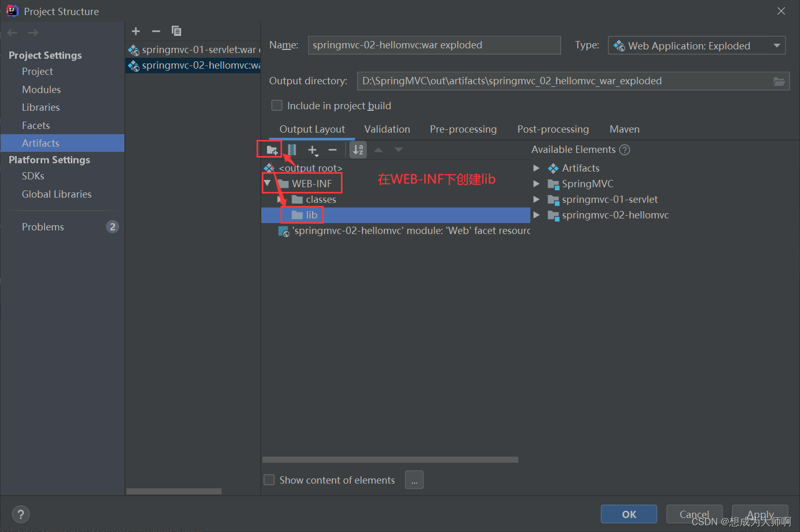Viewport: 800px width, 532px height.
Task: Click the Apply button
Action: point(760,514)
